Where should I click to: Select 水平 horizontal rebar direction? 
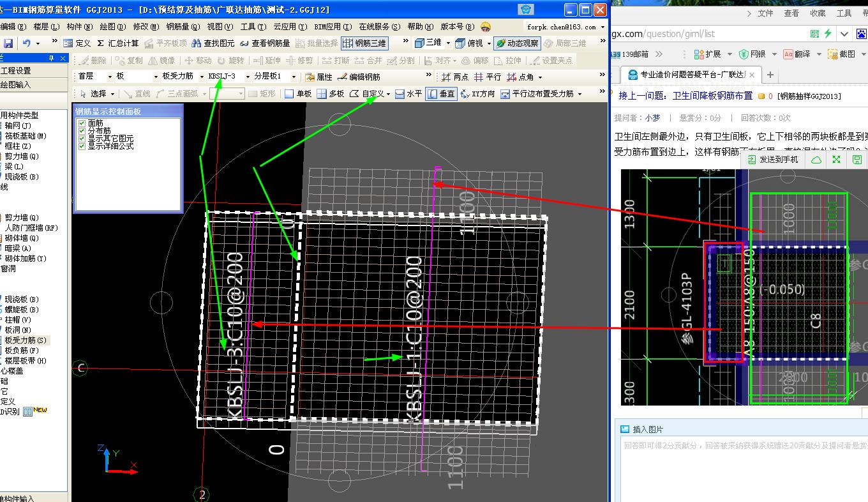coord(408,94)
